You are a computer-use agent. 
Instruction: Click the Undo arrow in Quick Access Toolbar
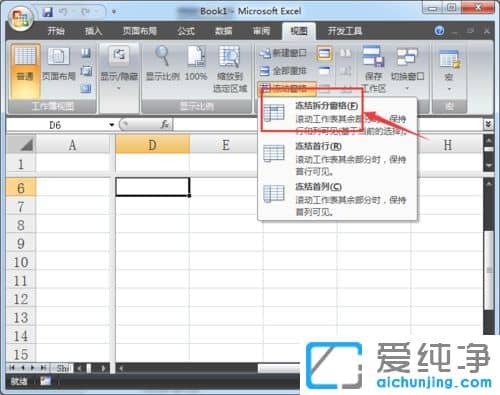click(x=62, y=12)
